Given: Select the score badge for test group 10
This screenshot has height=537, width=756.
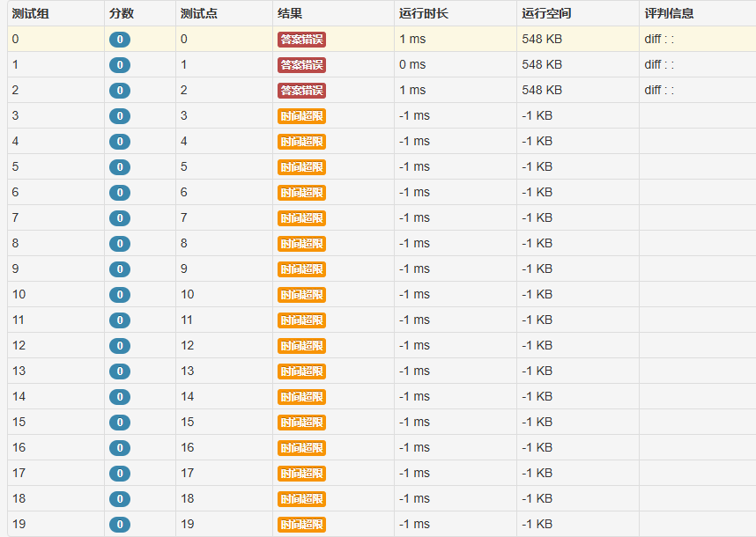Looking at the screenshot, I should point(120,295).
